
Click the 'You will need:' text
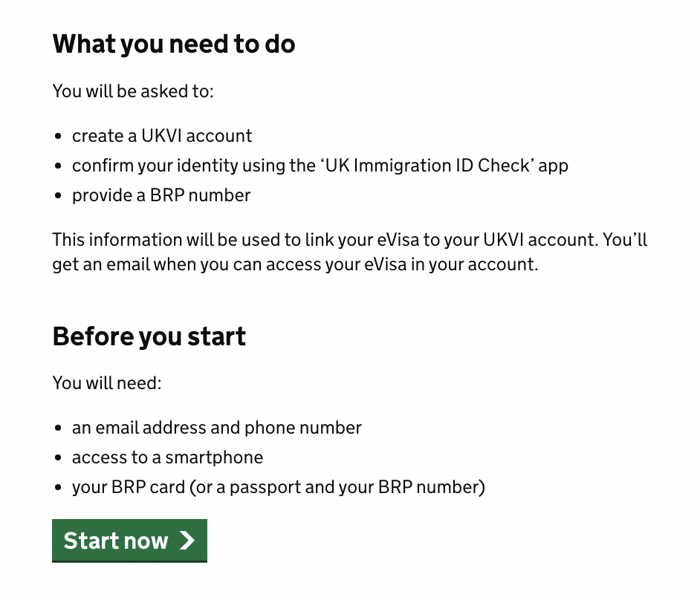coord(107,382)
